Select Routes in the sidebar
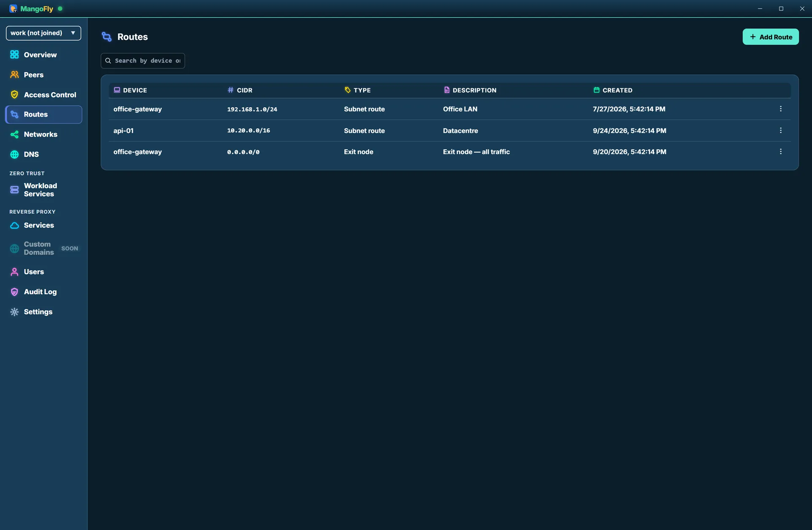This screenshot has height=530, width=812. click(43, 115)
